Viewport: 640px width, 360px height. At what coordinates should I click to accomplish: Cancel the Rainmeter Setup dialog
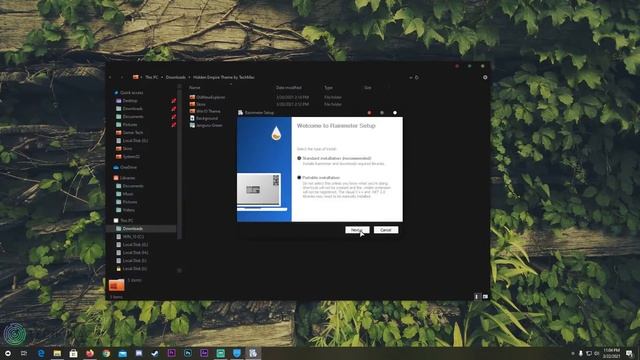[x=386, y=230]
